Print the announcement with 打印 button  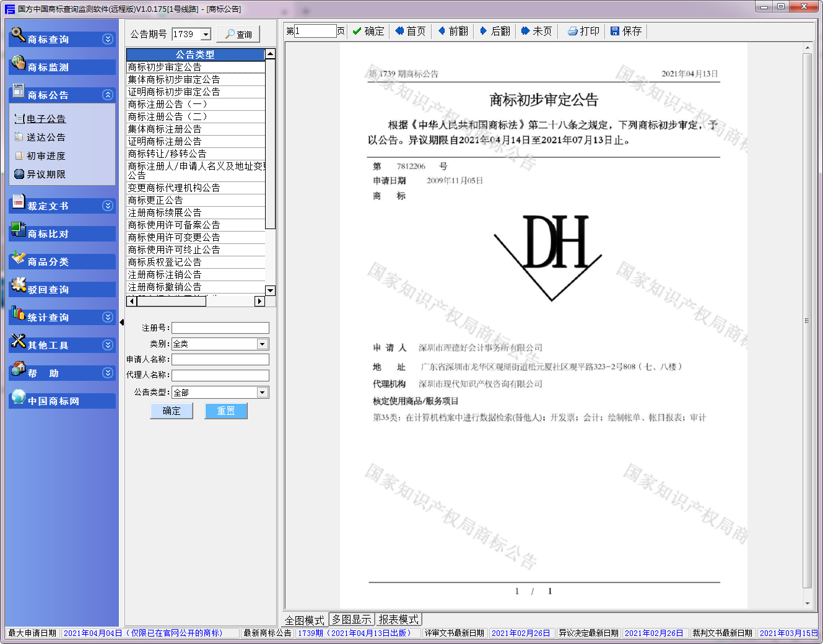[583, 31]
